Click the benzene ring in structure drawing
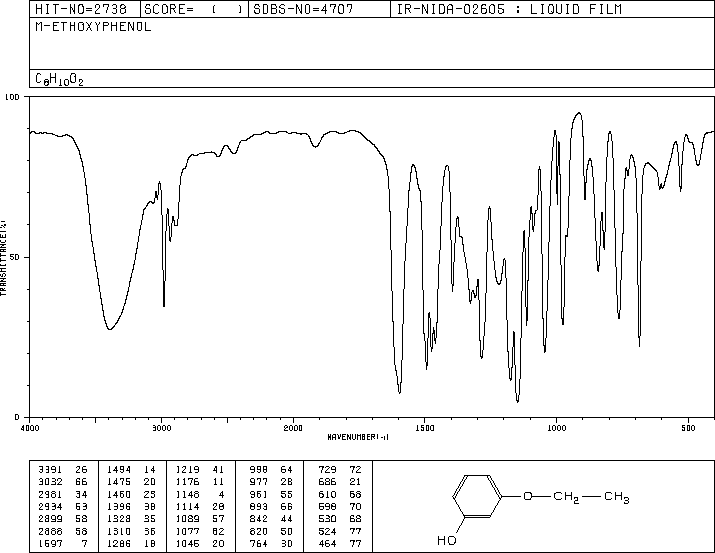 pos(477,496)
